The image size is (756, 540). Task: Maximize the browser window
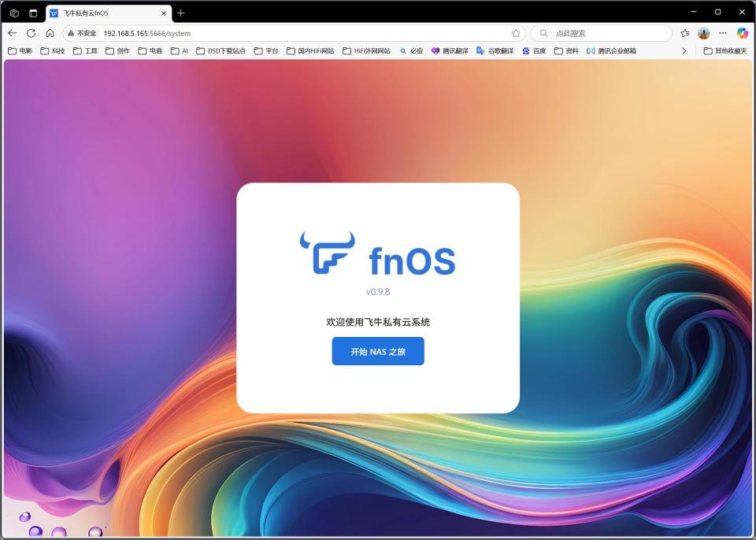(x=718, y=12)
